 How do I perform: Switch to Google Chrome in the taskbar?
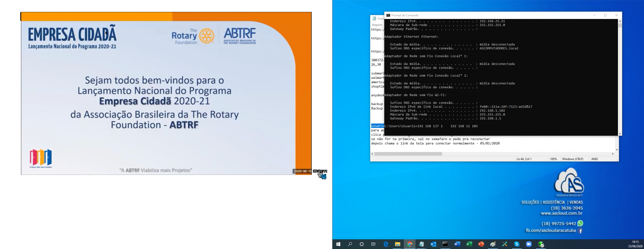pyautogui.click(x=410, y=244)
